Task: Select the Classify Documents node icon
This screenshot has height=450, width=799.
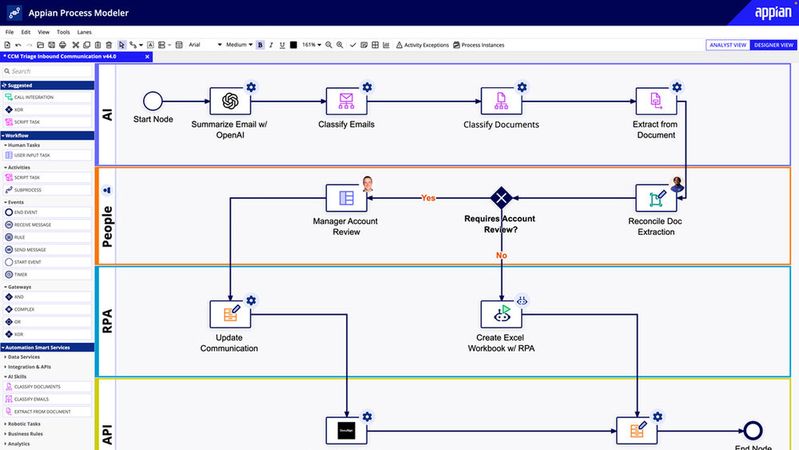Action: point(501,101)
